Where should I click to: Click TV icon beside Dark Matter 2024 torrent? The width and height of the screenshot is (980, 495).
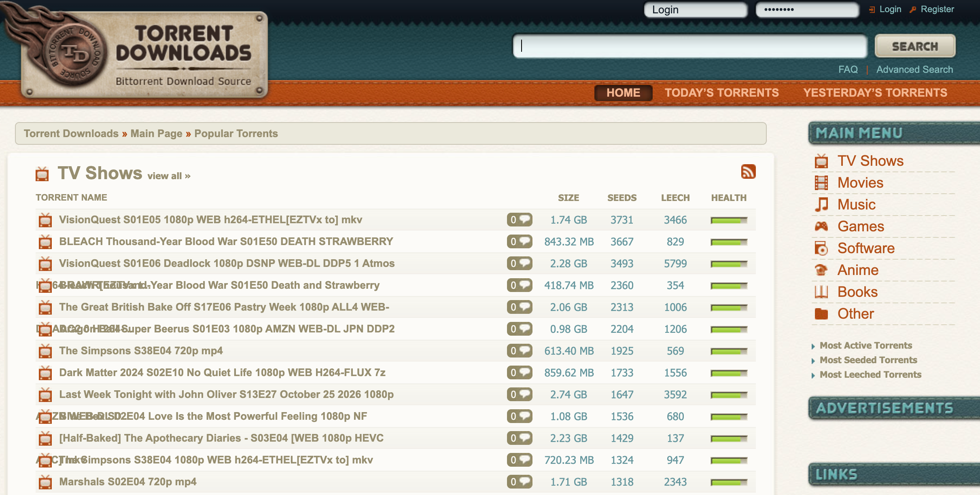click(x=45, y=373)
